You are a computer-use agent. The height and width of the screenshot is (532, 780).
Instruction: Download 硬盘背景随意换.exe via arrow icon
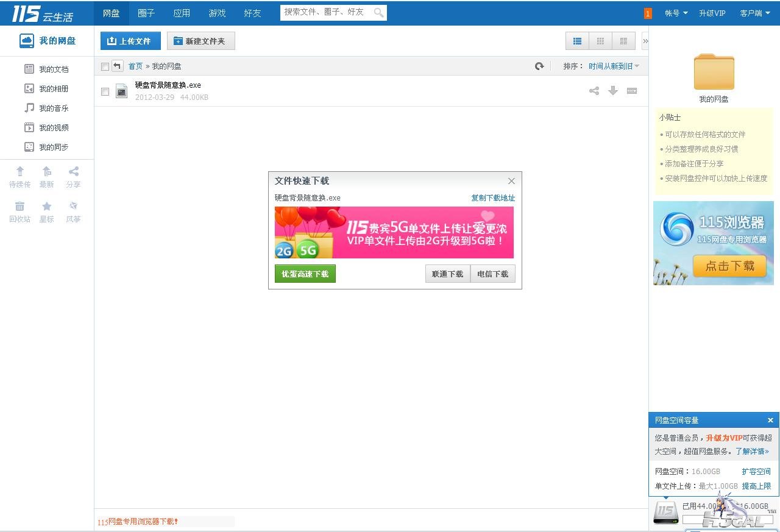coord(613,91)
